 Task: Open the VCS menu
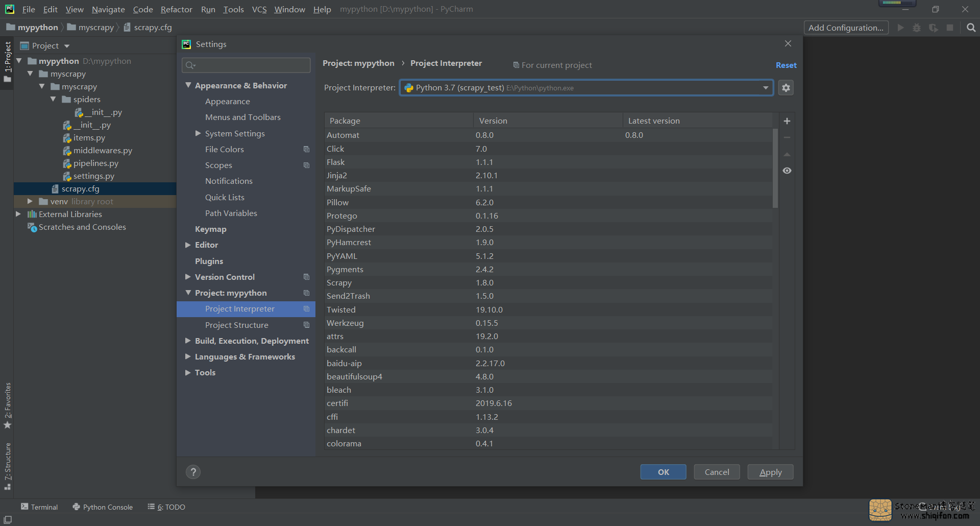coord(259,9)
